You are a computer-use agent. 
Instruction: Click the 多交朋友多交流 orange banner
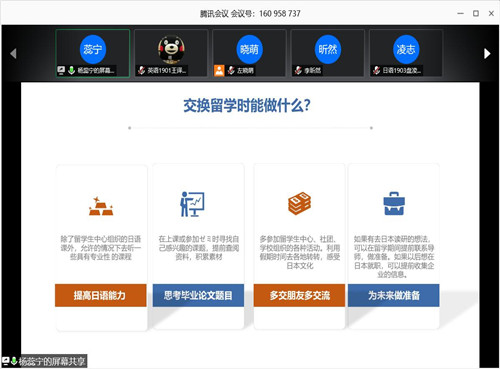pyautogui.click(x=299, y=295)
